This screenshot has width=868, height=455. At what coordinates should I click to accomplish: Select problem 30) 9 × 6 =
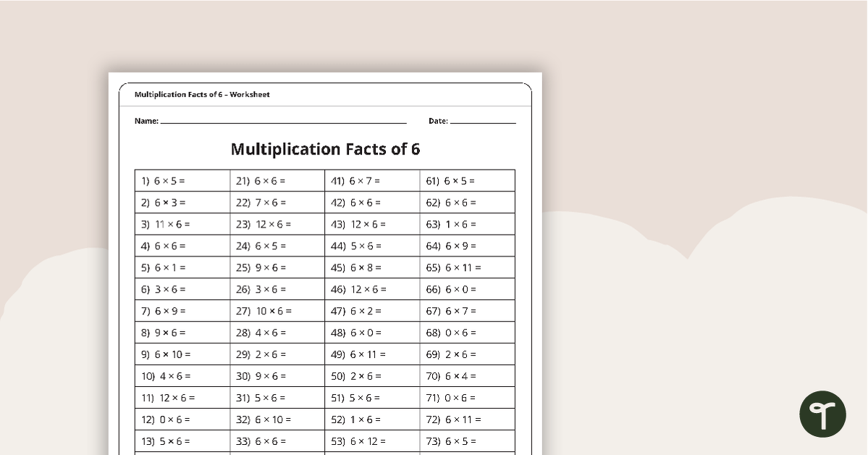pyautogui.click(x=261, y=376)
